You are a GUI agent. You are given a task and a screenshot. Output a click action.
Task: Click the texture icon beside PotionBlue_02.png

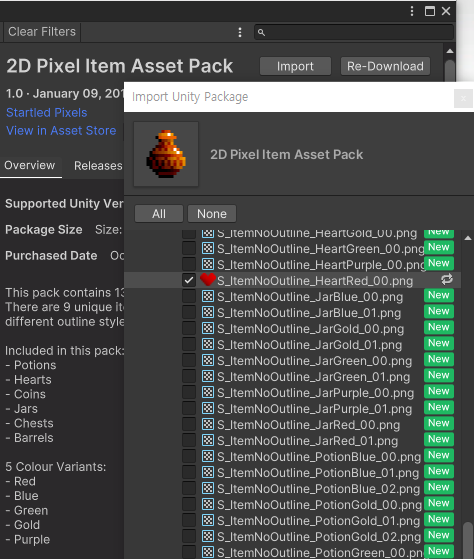tap(208, 488)
